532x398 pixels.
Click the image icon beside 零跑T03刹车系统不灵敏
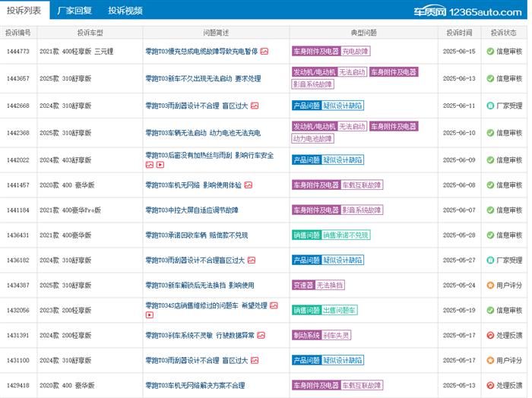(261, 335)
